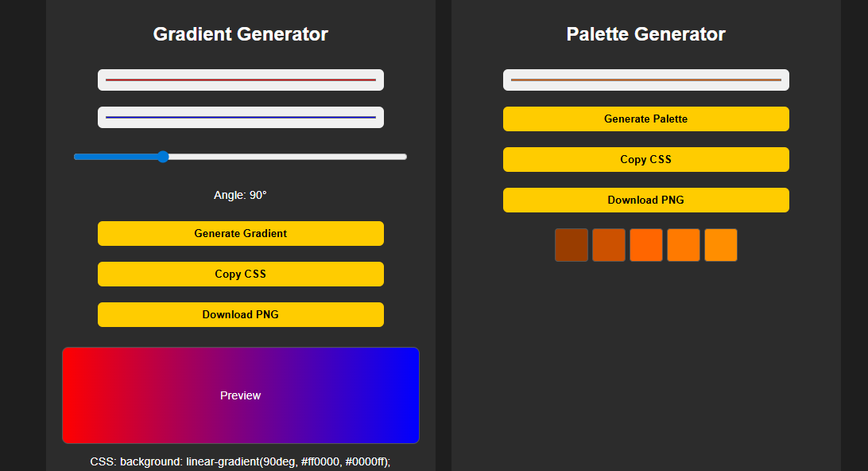Click Download PNG in the Gradient Generator
Viewport: 868px width, 471px height.
pyautogui.click(x=240, y=314)
